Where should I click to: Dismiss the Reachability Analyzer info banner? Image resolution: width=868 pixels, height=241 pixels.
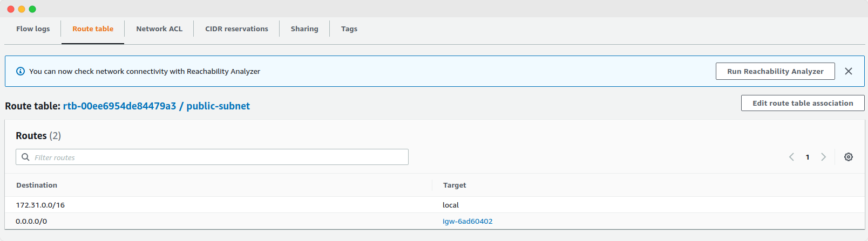(849, 71)
